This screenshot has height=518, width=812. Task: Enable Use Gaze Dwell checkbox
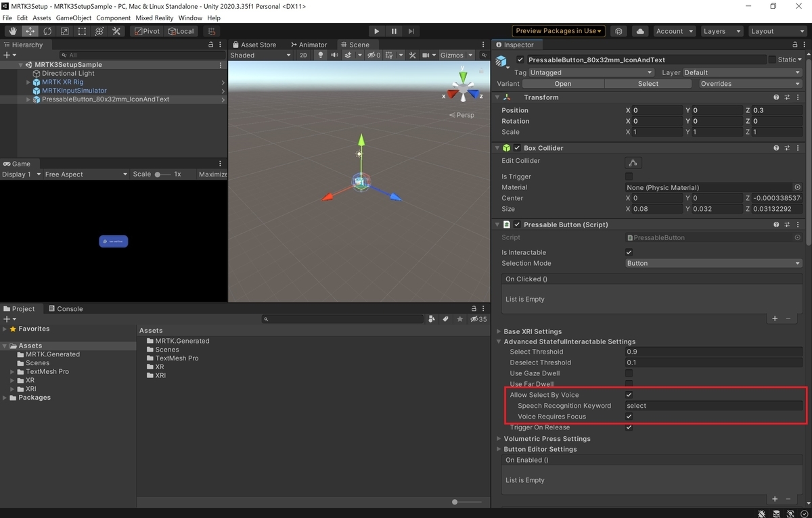[x=629, y=373]
